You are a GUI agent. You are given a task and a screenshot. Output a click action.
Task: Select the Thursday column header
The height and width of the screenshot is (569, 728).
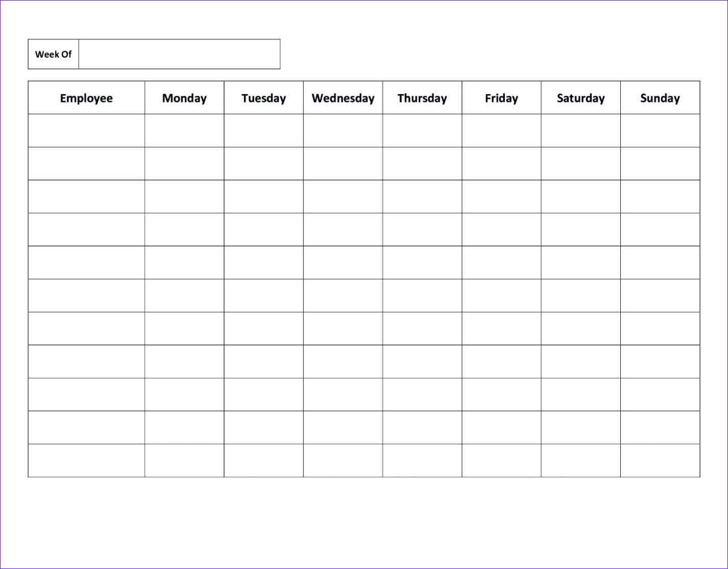pos(422,98)
